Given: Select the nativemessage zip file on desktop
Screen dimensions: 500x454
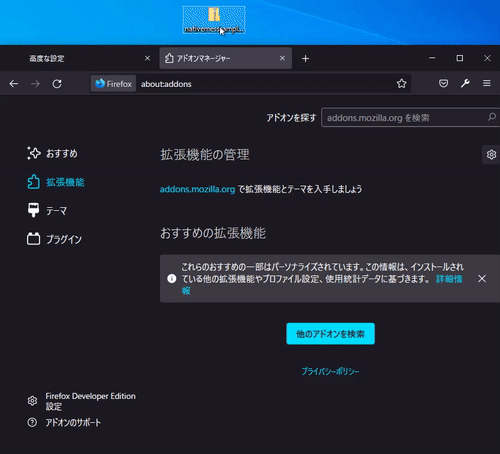Looking at the screenshot, I should (x=214, y=20).
